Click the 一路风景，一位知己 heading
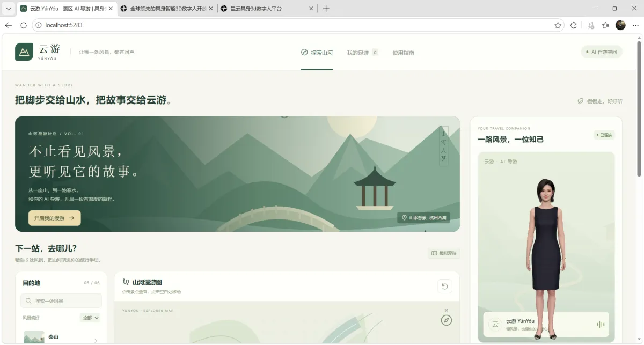Screen dimensions: 644x345 [x=510, y=139]
